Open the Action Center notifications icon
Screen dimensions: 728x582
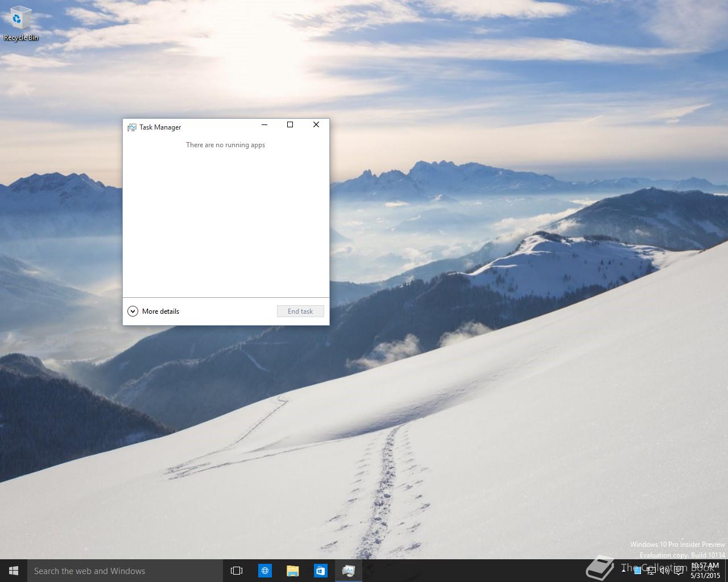679,571
